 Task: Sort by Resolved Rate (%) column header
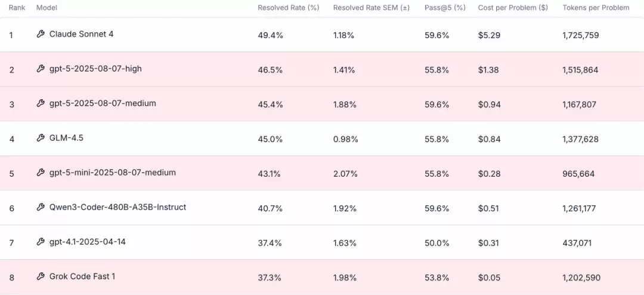(288, 8)
